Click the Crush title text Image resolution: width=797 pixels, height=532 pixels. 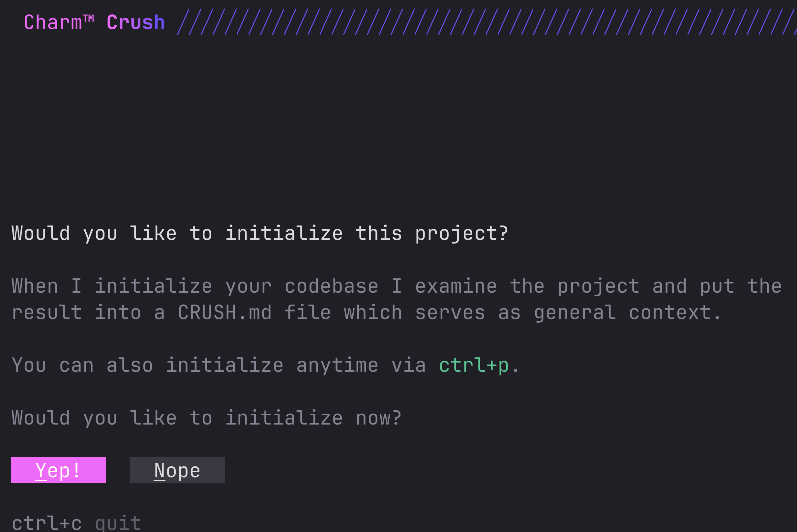point(136,22)
